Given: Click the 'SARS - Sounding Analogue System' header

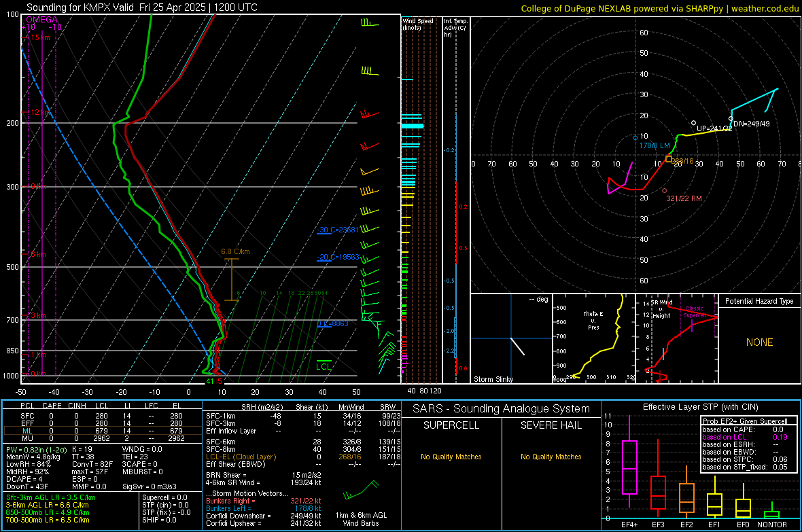Looking at the screenshot, I should point(502,409).
